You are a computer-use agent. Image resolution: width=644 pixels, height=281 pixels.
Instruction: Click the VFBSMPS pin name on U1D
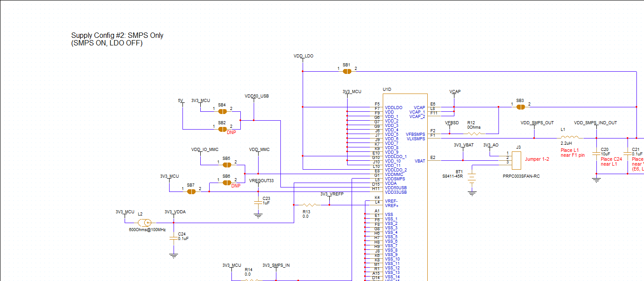coord(416,134)
